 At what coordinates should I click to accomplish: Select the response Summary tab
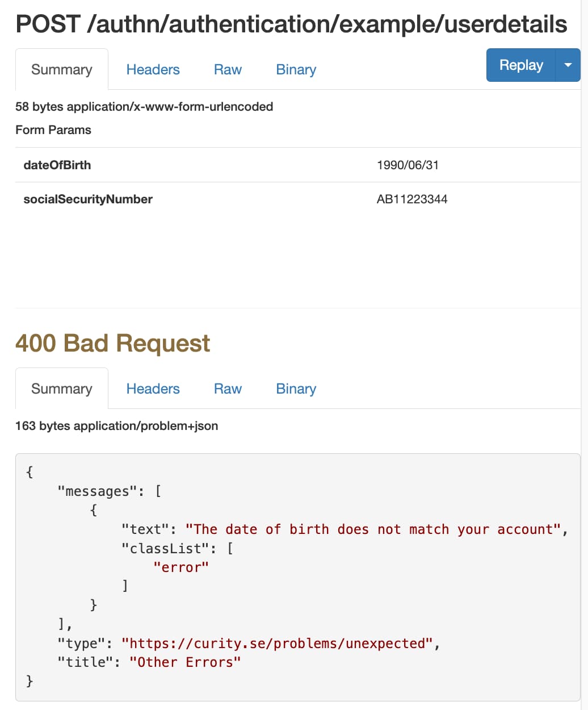(61, 389)
